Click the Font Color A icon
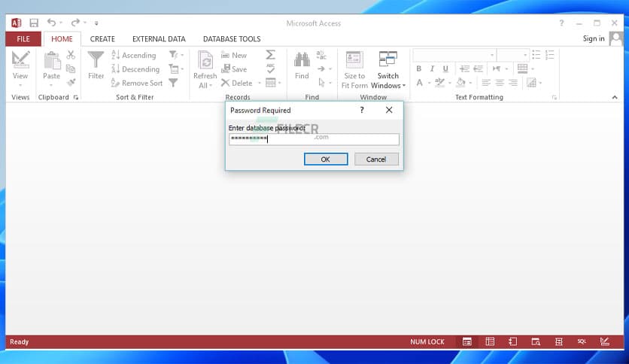This screenshot has width=629, height=364. 420,83
